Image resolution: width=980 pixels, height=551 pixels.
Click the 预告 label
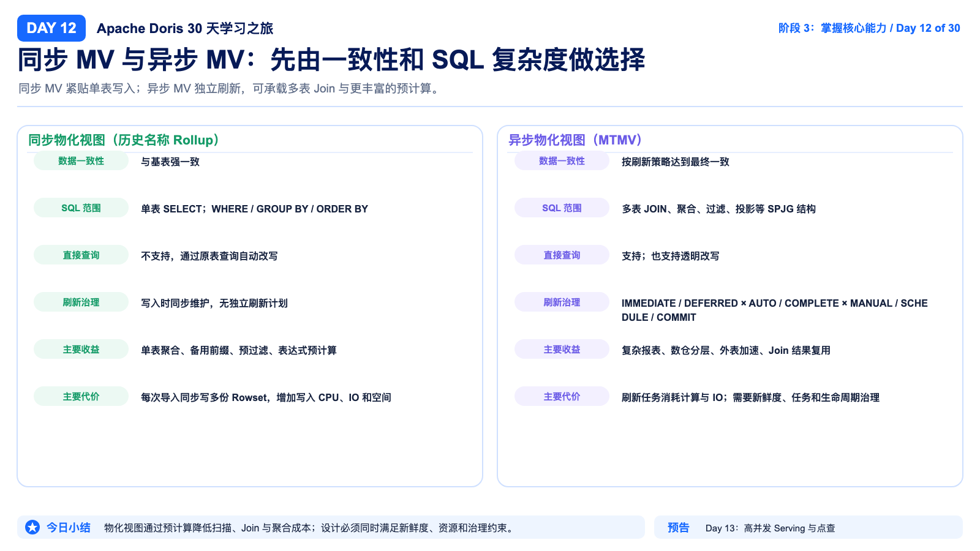(679, 527)
